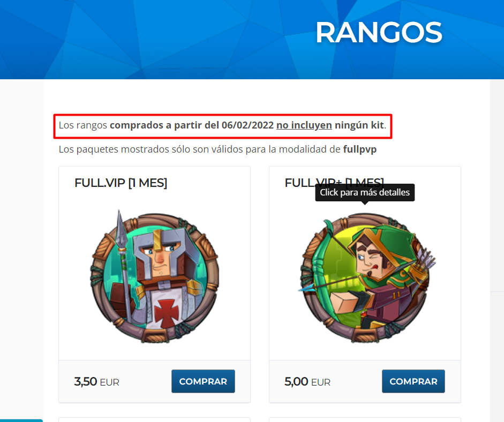Click the red-outlined kit notice text
The width and height of the screenshot is (504, 422).
pos(222,125)
